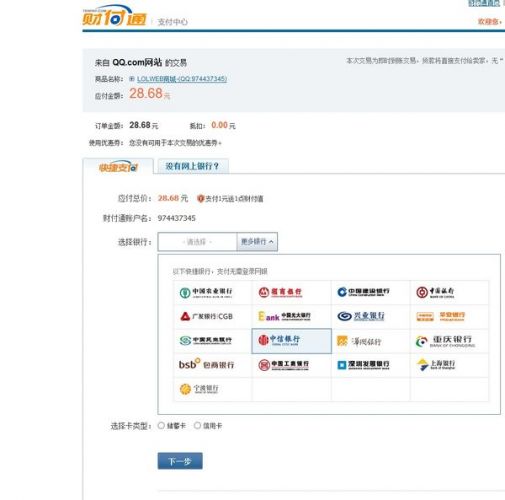Screen dimensions: 505x500
Task: Choose 中国民生银行 (Minsheng Bank)
Action: pos(213,341)
